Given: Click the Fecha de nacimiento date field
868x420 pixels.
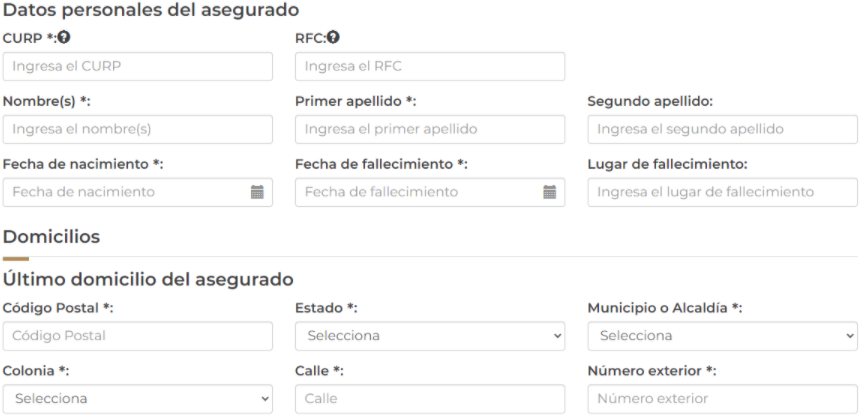Looking at the screenshot, I should pos(125,192).
